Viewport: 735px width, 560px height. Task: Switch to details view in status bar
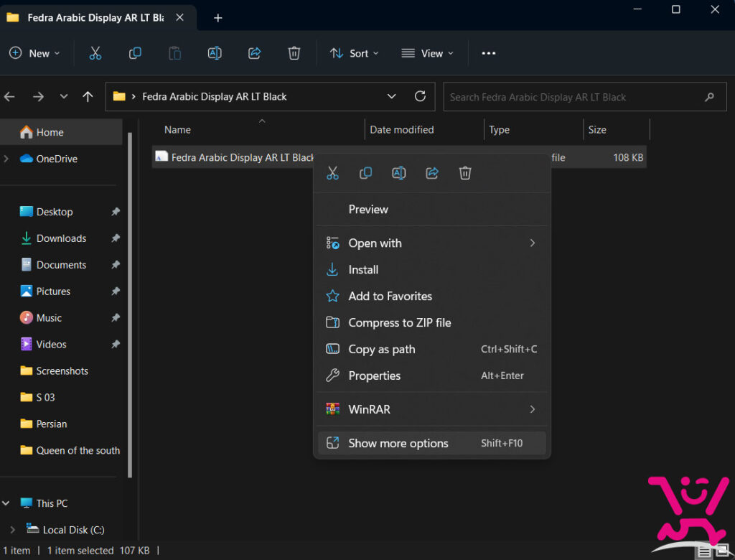click(704, 551)
